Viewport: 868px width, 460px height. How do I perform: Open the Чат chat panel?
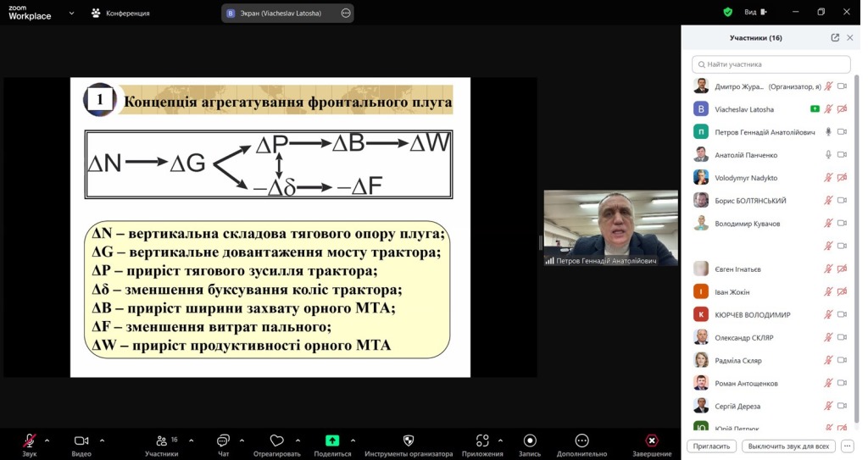(x=223, y=445)
